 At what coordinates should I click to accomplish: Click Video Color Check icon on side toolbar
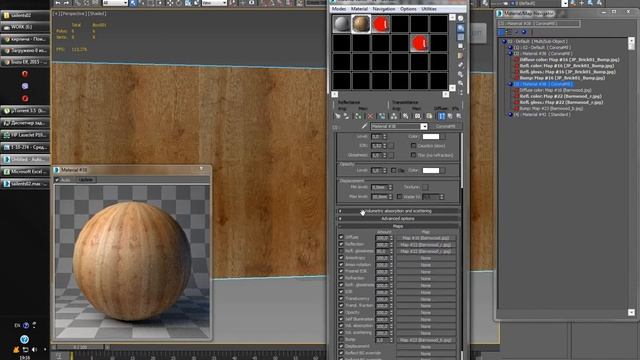[460, 56]
